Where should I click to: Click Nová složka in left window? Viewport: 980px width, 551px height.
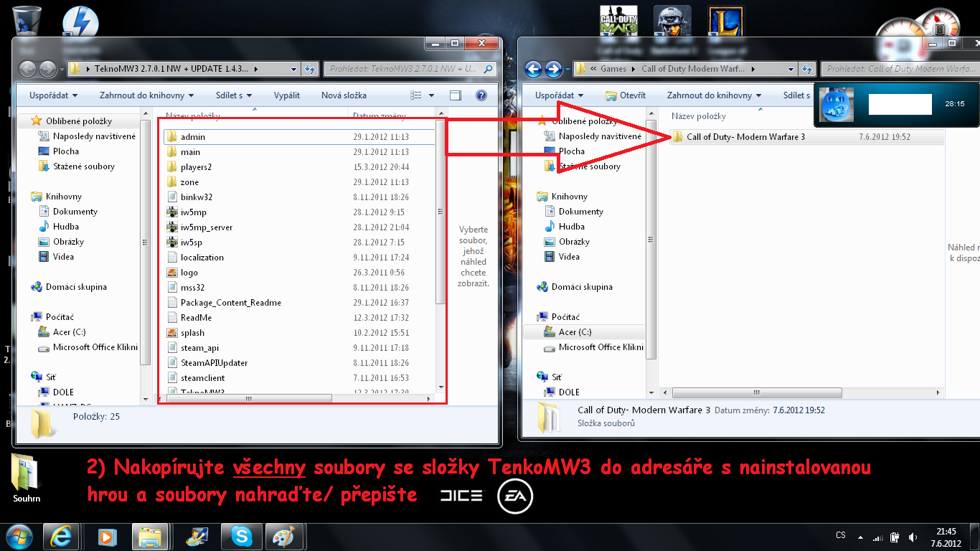click(344, 95)
